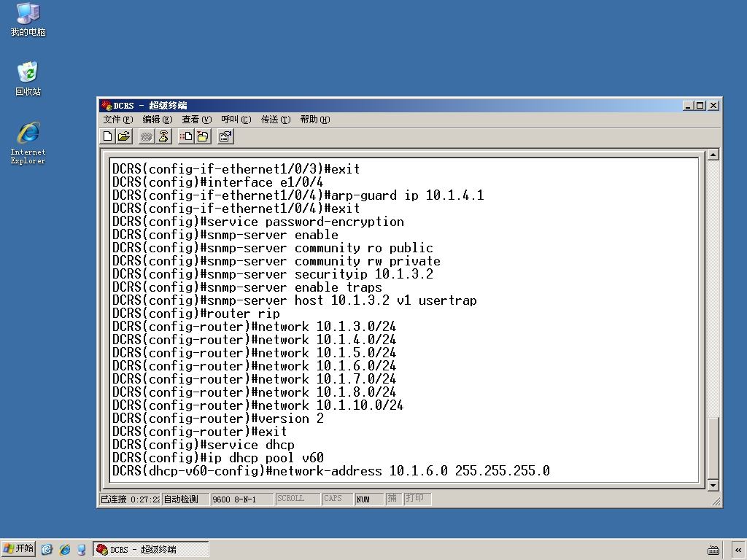Viewport: 747px width, 560px height.
Task: Click the window resize grip corner
Action: pyautogui.click(x=716, y=502)
